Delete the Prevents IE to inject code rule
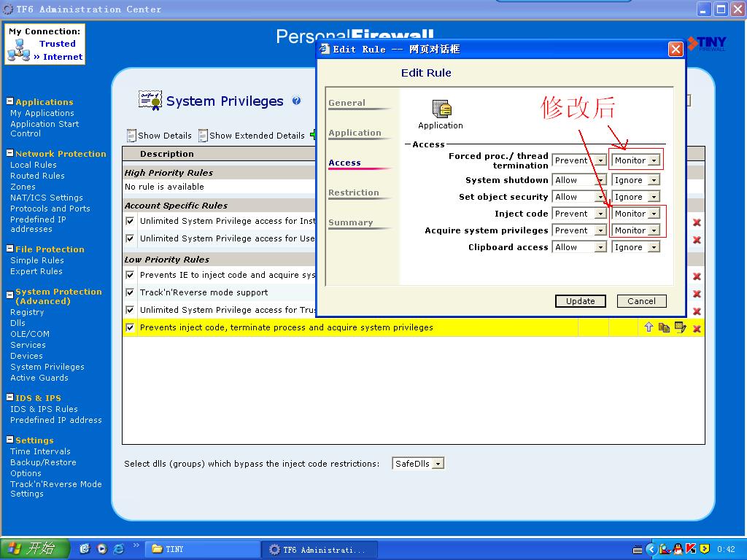 coord(697,276)
